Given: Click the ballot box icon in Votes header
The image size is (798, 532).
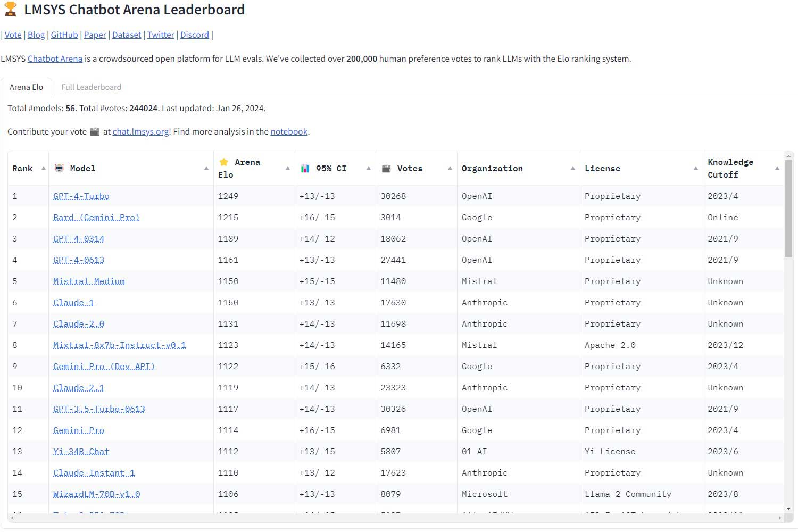Looking at the screenshot, I should tap(386, 168).
